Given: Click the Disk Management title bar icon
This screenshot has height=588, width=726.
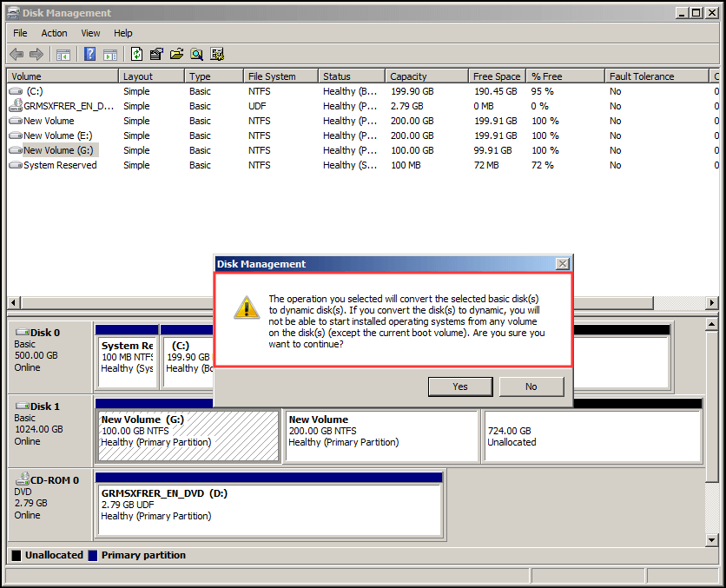Looking at the screenshot, I should 14,13.
